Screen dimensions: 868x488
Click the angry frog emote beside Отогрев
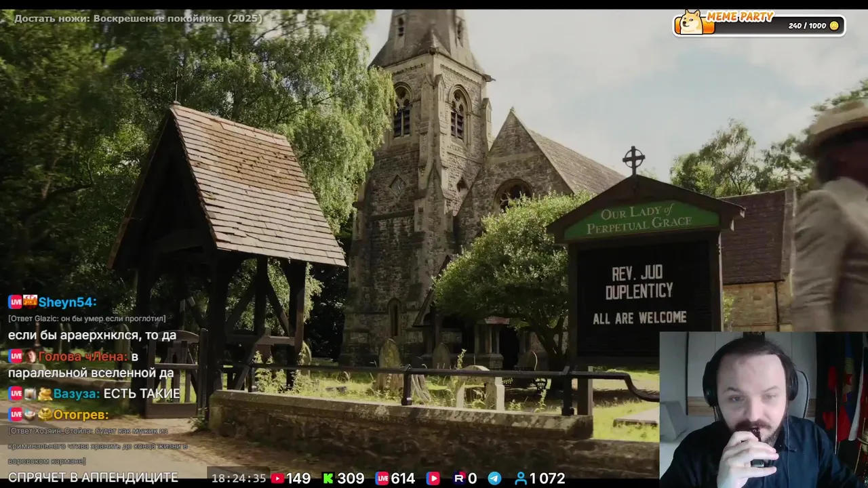pos(45,415)
